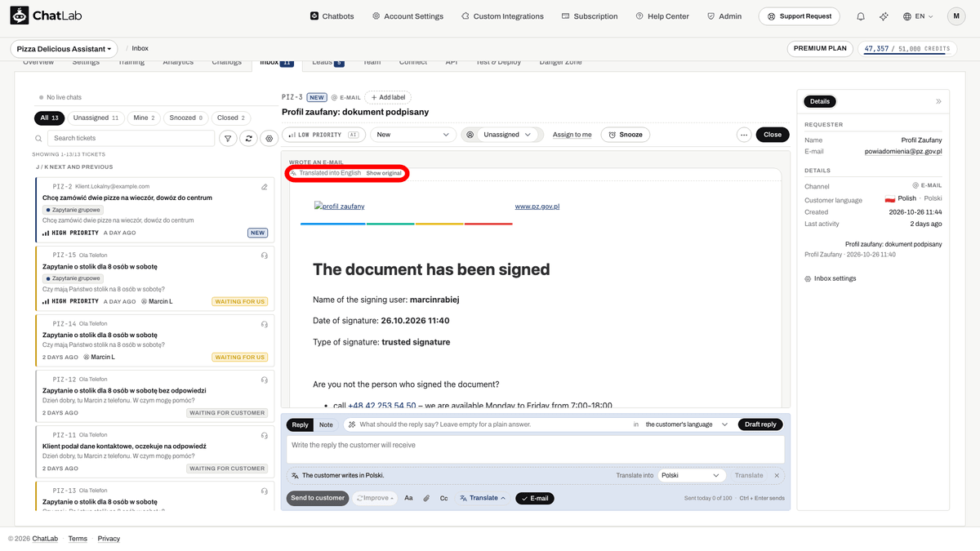Add Cc recipients to reply
Screen dimensions: 980x551
[443, 498]
